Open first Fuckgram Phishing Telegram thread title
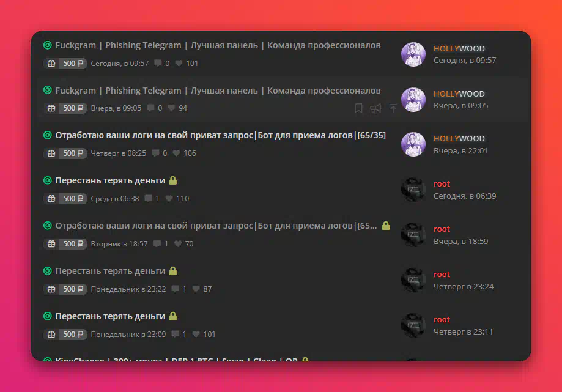Screen dimensions: 562x392 pos(218,45)
